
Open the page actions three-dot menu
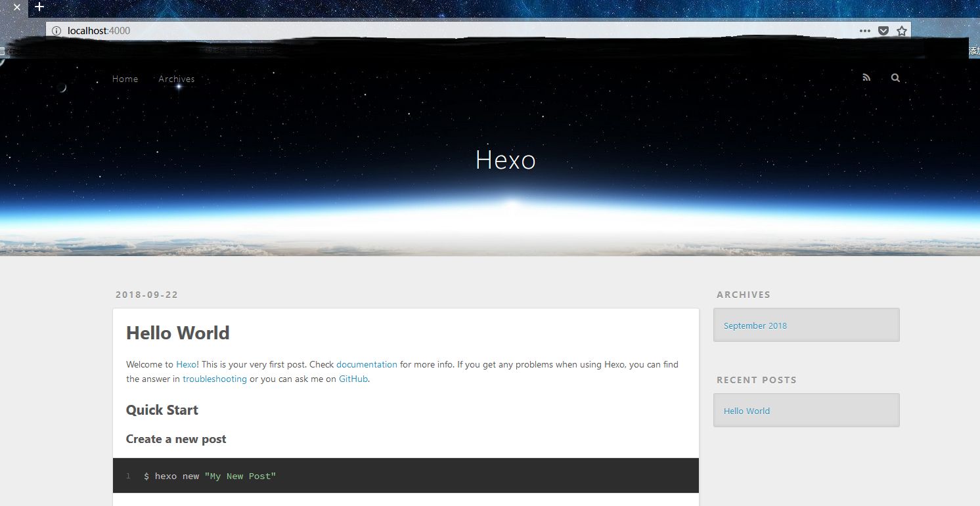865,31
